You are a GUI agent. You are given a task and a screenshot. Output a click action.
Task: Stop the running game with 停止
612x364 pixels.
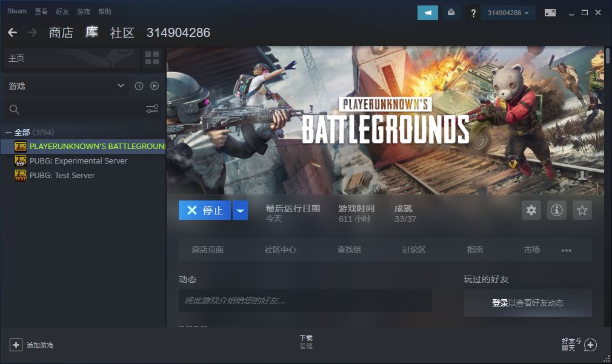tap(205, 210)
